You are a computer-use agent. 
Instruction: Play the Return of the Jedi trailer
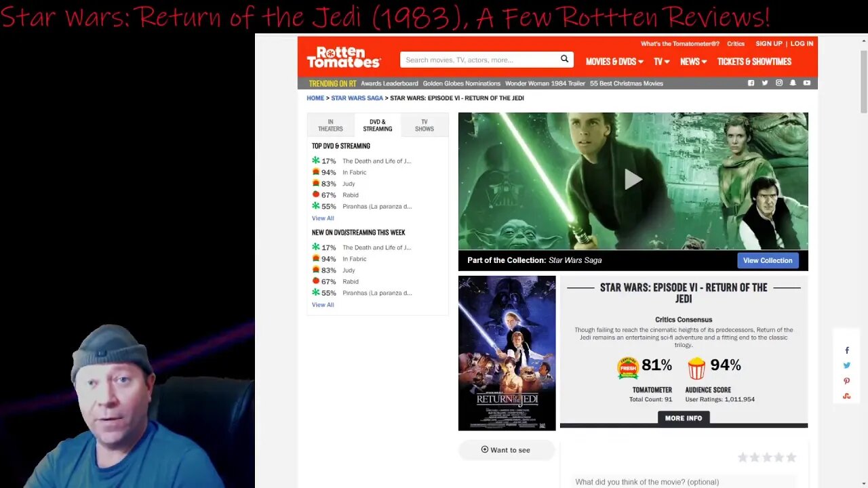(633, 180)
